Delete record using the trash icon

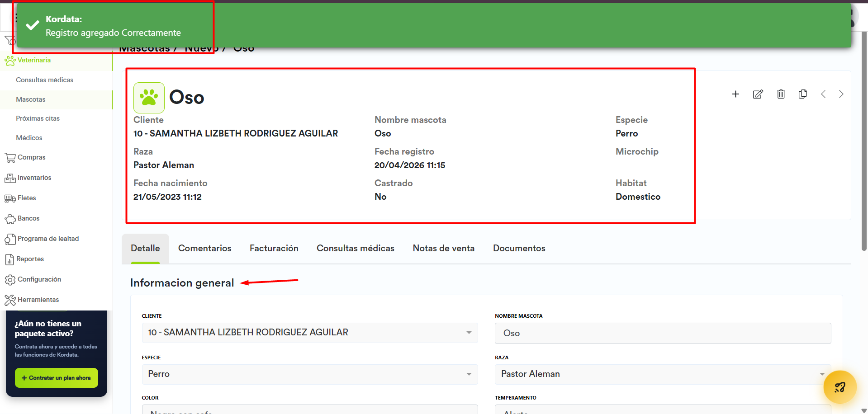point(781,94)
